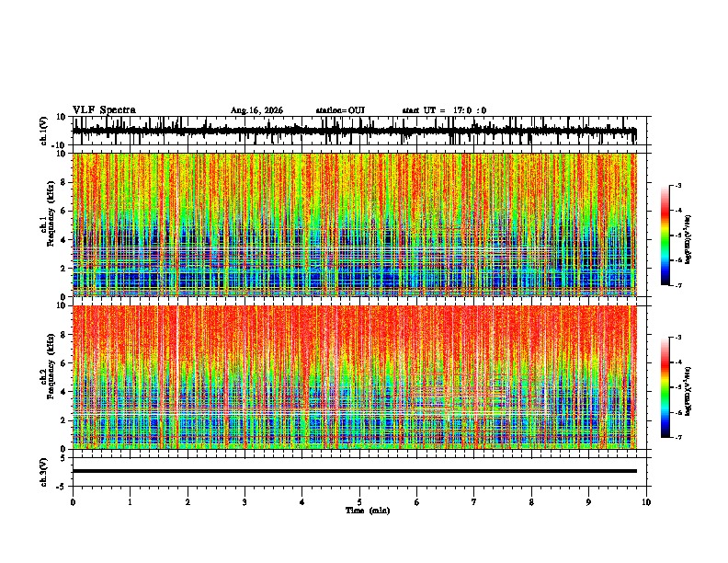728x563 pixels.
Task: Click the '4' kHz tick of ch.2 spectrogram
Action: coord(64,392)
